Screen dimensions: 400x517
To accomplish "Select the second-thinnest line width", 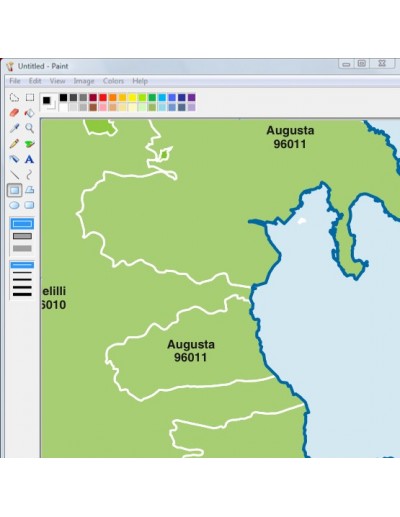I will click(22, 272).
